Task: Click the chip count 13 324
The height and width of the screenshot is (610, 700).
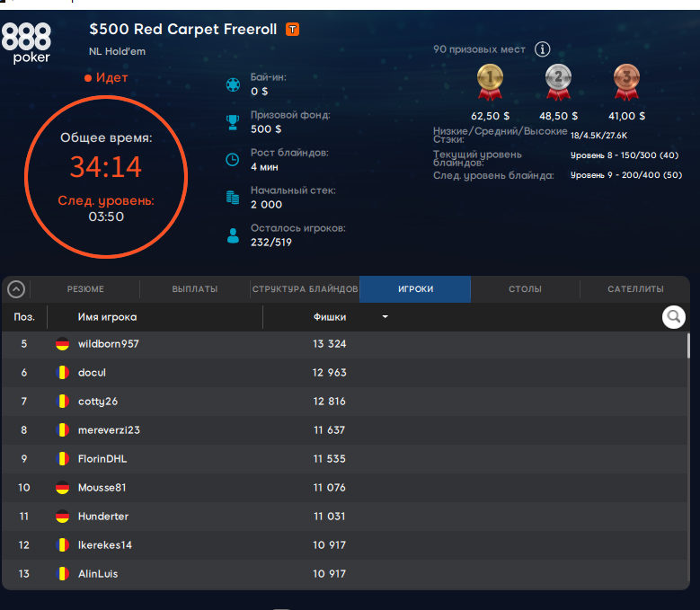Action: pos(330,344)
